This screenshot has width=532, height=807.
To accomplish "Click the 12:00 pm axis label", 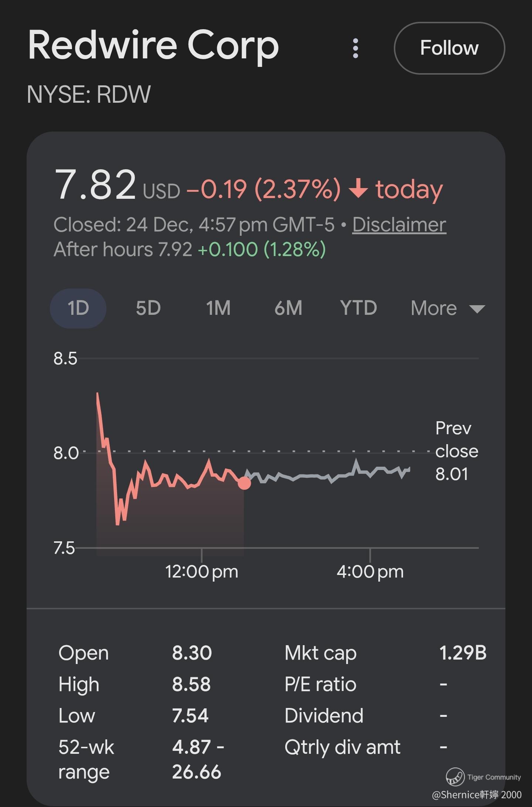I will click(201, 572).
